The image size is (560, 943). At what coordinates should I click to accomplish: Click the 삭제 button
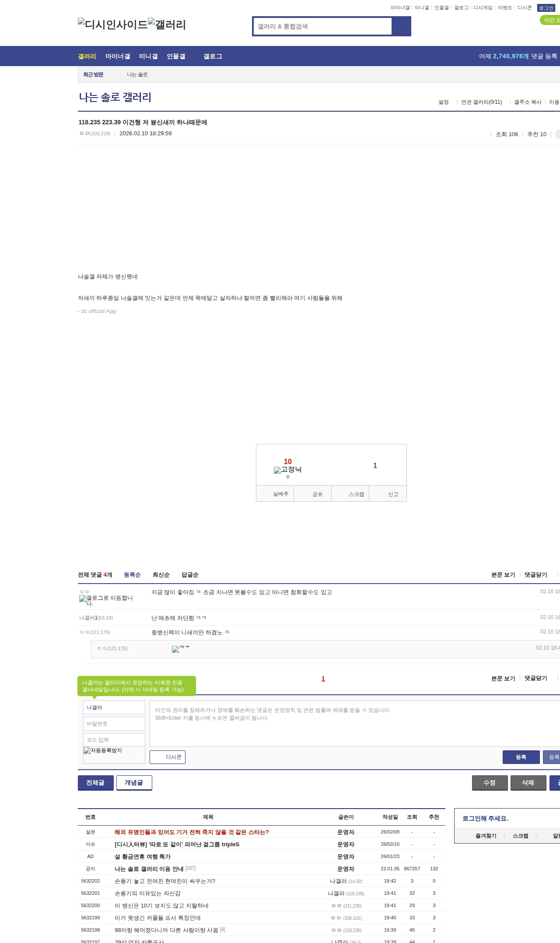[x=528, y=783]
